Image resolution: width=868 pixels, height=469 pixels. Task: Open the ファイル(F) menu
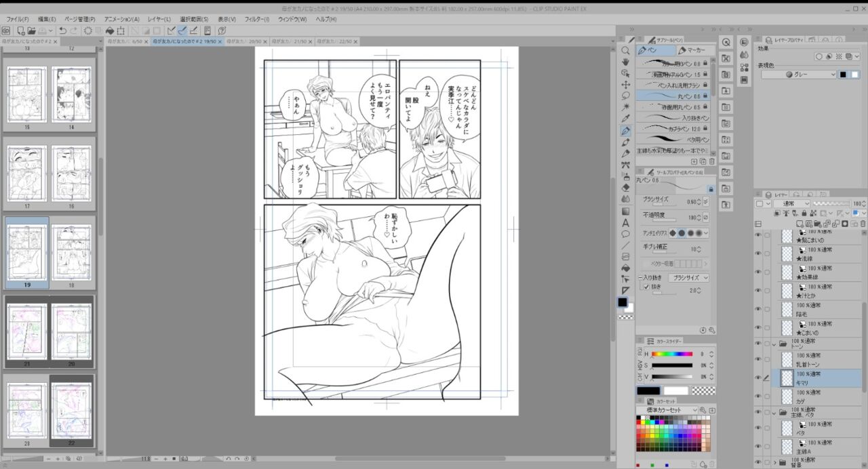(18, 19)
